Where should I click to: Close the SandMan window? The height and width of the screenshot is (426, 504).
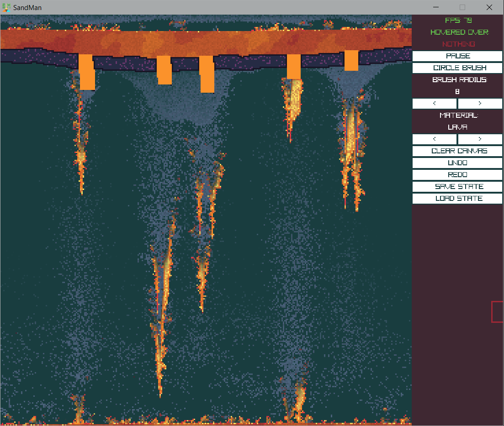(x=489, y=7)
